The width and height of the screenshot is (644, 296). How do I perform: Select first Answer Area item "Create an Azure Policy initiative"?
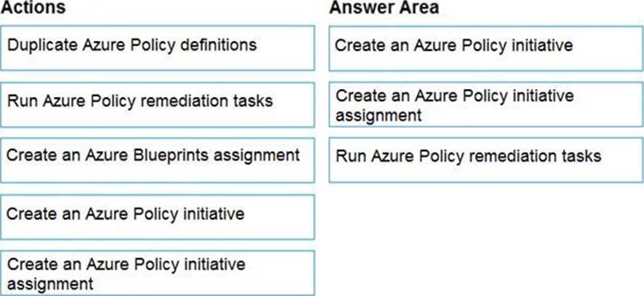[486, 48]
